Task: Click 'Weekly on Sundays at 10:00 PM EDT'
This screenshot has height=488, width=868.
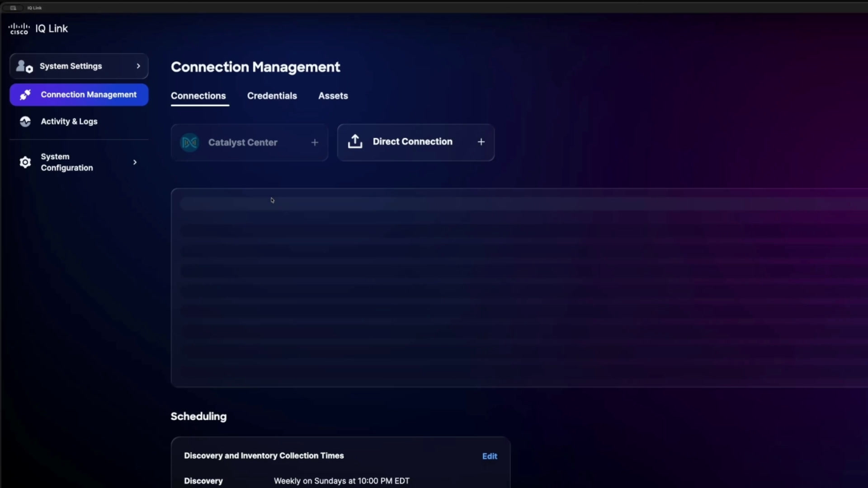Action: 342,481
